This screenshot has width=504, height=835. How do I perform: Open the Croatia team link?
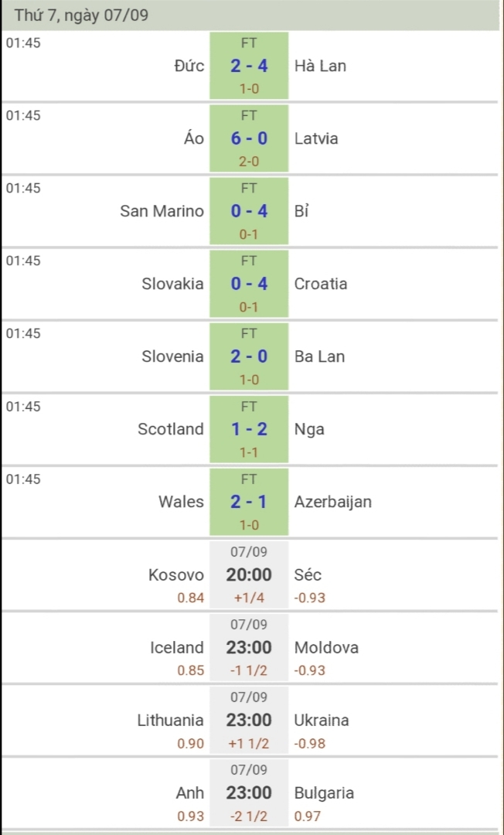point(321,284)
